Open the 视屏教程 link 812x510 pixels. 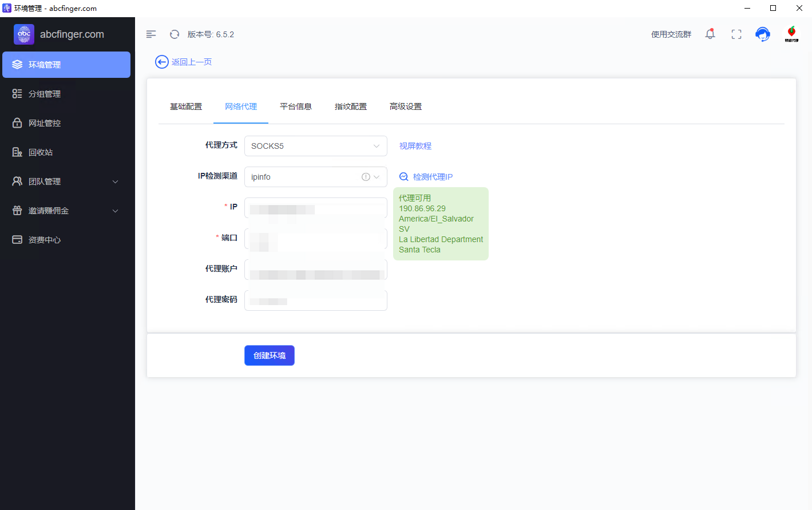coord(415,146)
